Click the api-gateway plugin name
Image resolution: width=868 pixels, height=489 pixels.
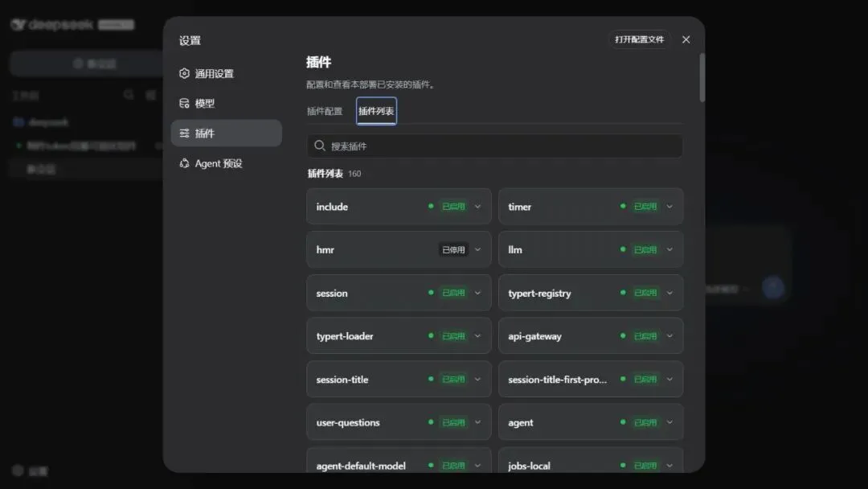pyautogui.click(x=534, y=337)
